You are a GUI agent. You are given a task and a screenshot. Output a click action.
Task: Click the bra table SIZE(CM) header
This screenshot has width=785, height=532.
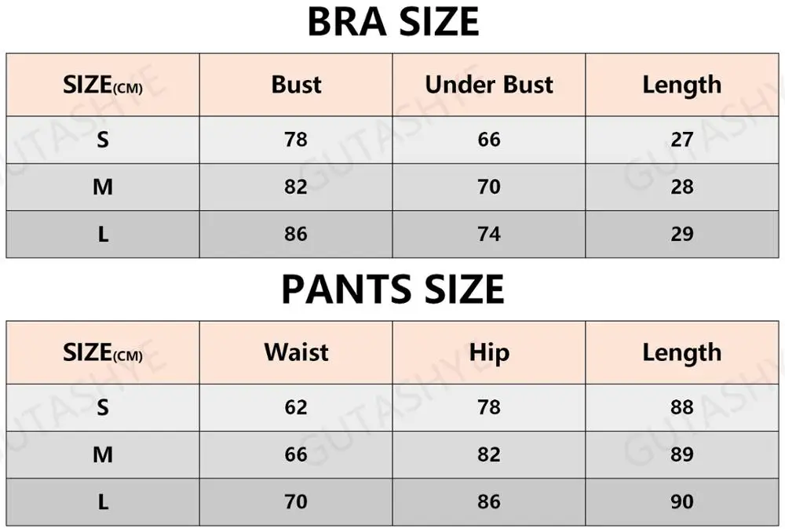[x=103, y=86]
